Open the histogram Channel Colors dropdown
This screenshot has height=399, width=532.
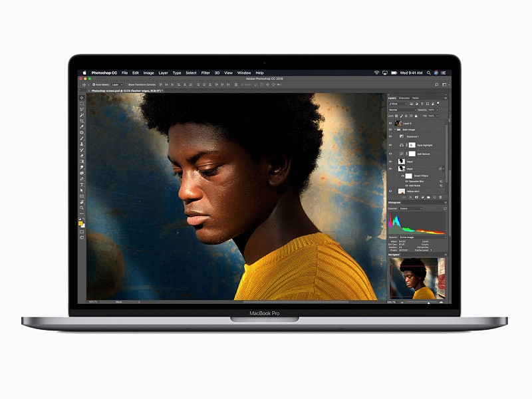410,208
